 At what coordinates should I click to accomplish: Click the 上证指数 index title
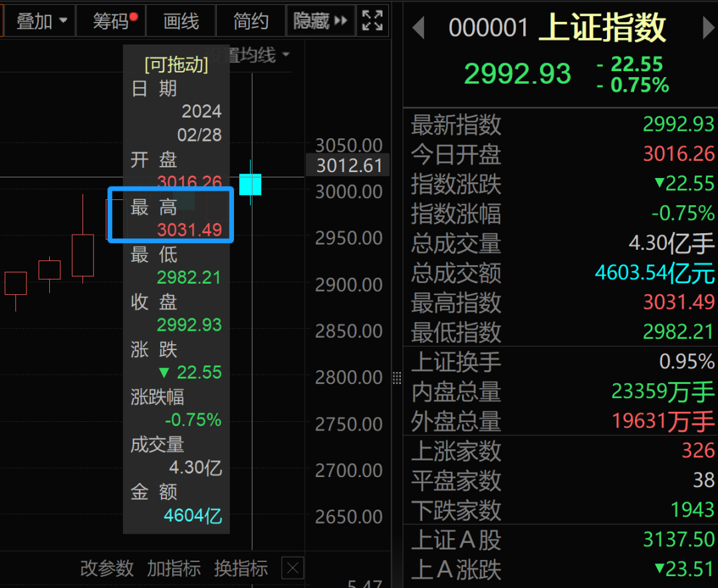[602, 28]
